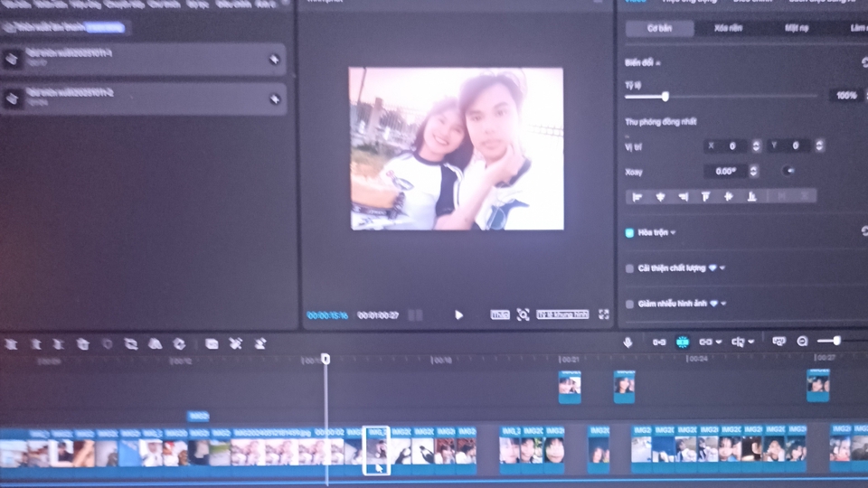Open the Tỷ lệ khung hình ratio dropdown
The height and width of the screenshot is (488, 868).
[562, 314]
